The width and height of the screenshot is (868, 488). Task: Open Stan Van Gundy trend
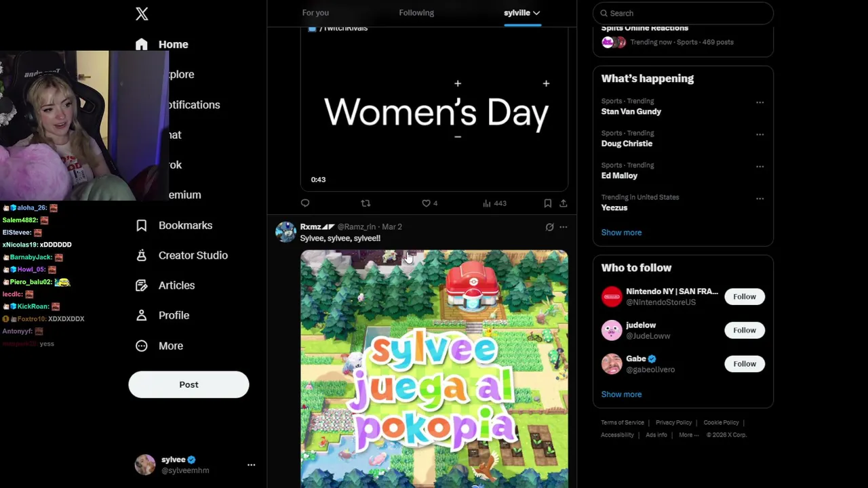pos(683,106)
